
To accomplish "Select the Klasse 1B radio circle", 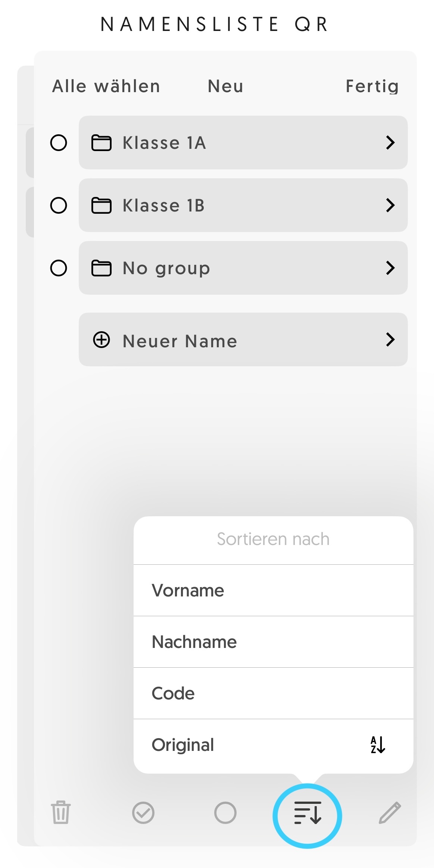I will pyautogui.click(x=59, y=205).
